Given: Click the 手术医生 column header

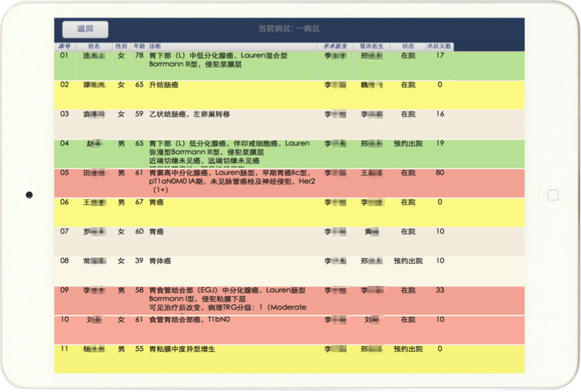Looking at the screenshot, I should [x=335, y=46].
